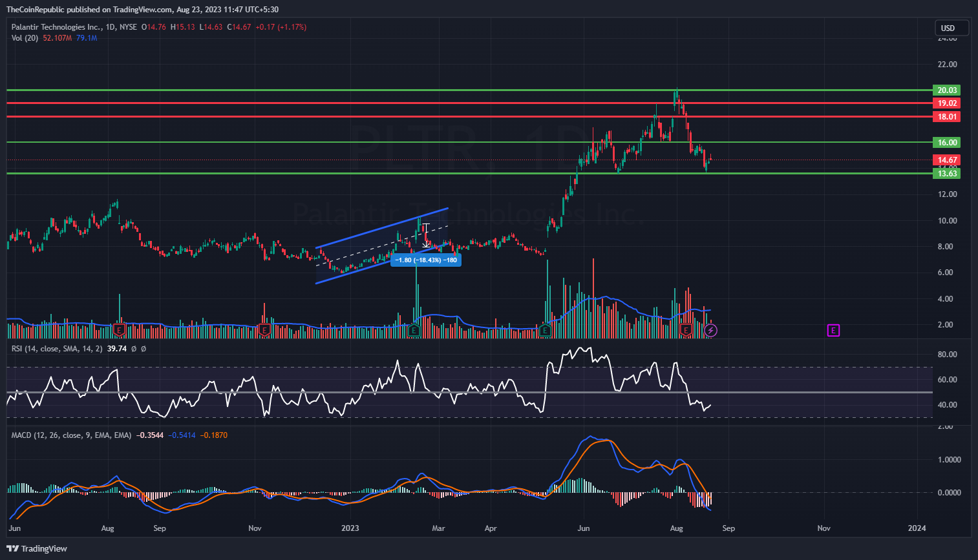Click the magenta upcoming earnings E marker
This screenshot has height=560, width=978.
[x=833, y=331]
